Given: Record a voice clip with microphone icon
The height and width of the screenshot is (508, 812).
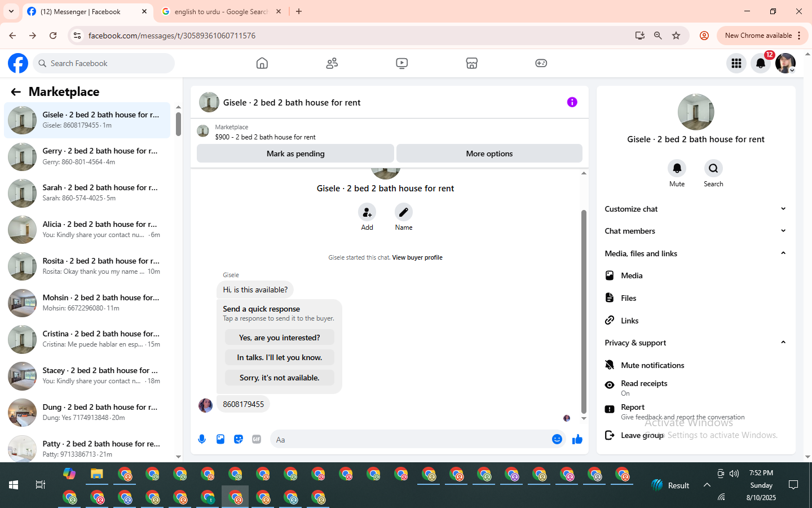Looking at the screenshot, I should tap(202, 439).
